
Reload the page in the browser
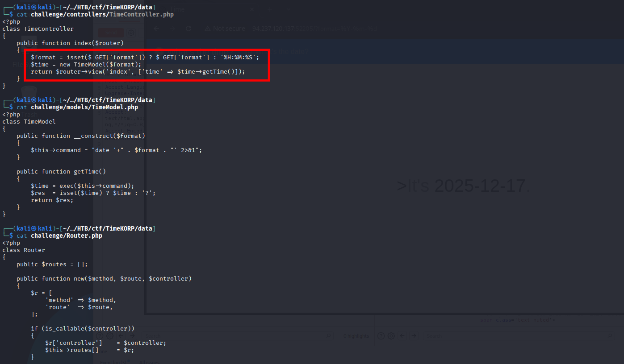coord(188,29)
